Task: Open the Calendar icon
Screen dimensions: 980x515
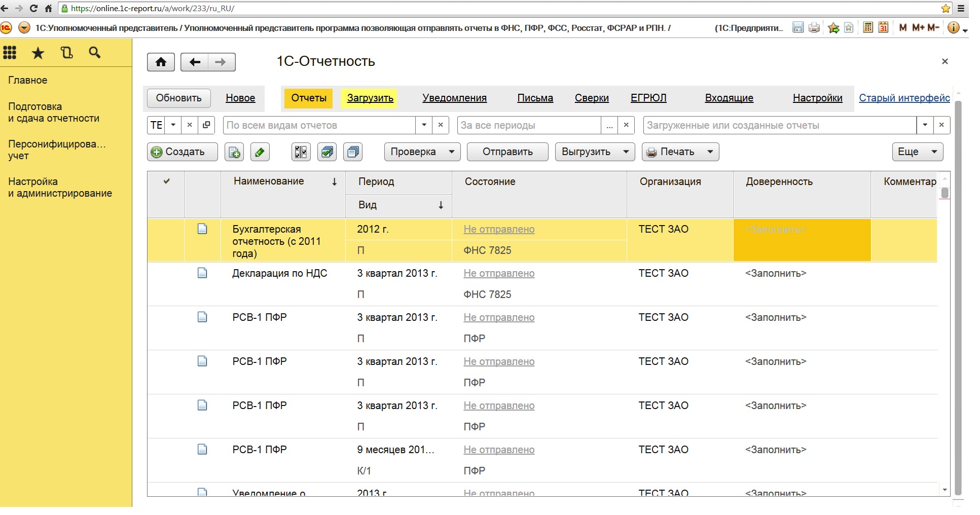Action: pyautogui.click(x=883, y=27)
